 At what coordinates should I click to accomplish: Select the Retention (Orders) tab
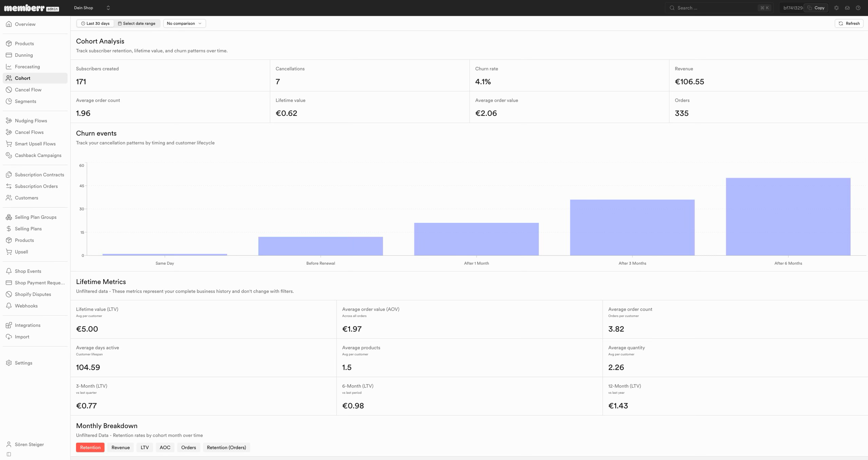(226, 447)
